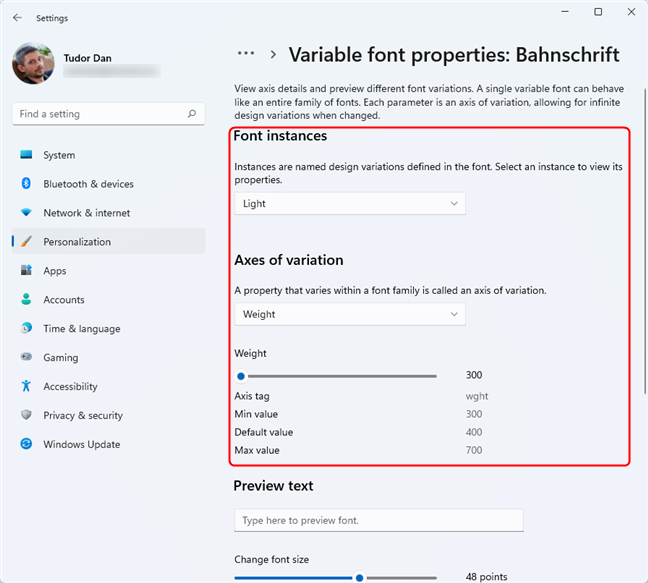This screenshot has width=648, height=583.
Task: Select Personalization in sidebar
Action: pos(108,241)
